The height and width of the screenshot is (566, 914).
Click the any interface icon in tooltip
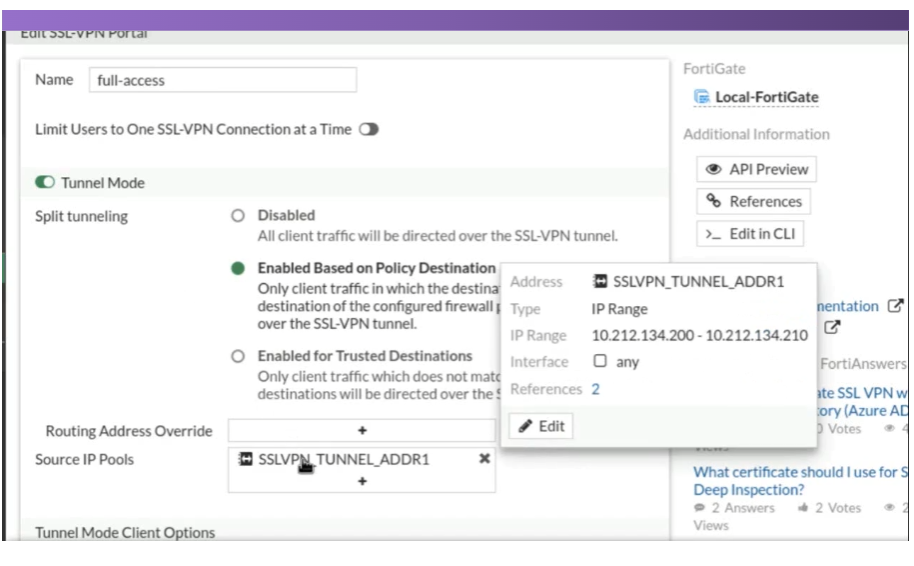tap(600, 361)
